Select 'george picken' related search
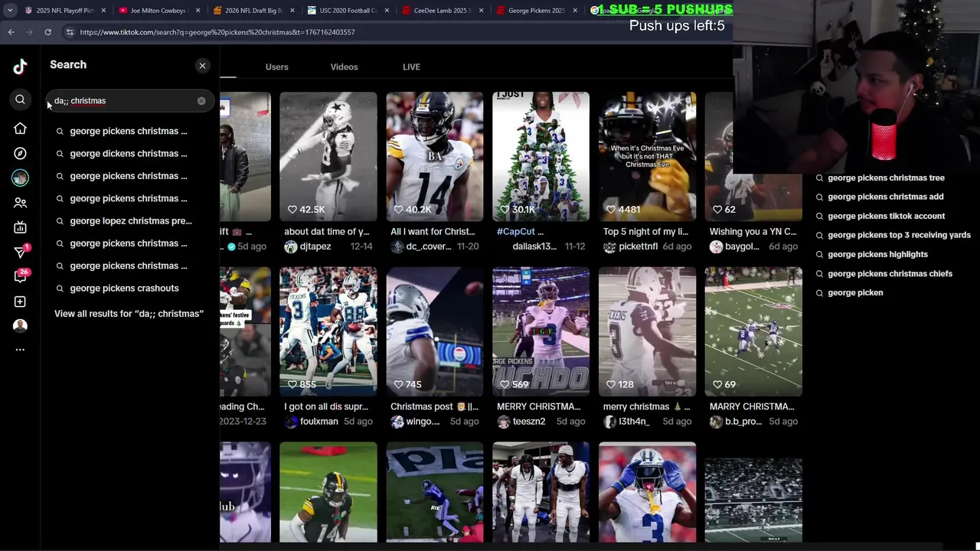 tap(855, 292)
